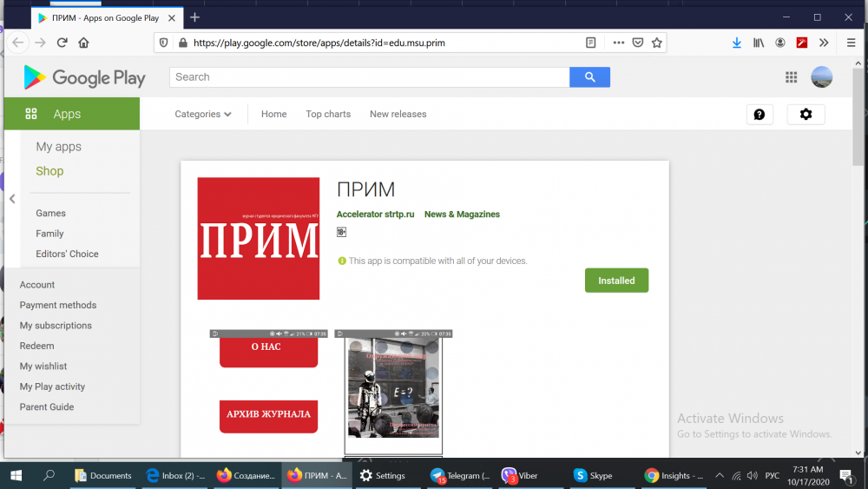This screenshot has width=868, height=489.
Task: Open Payment methods
Action: [58, 305]
